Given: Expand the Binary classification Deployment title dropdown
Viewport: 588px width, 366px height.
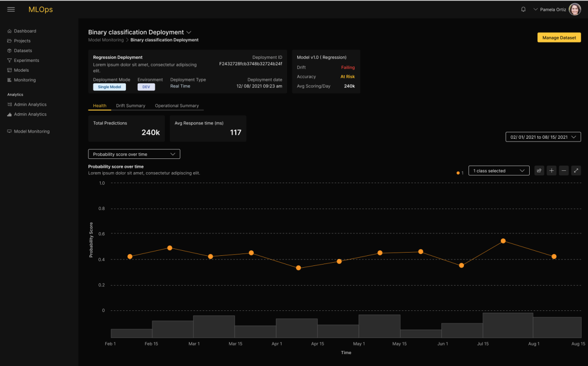Looking at the screenshot, I should 188,32.
